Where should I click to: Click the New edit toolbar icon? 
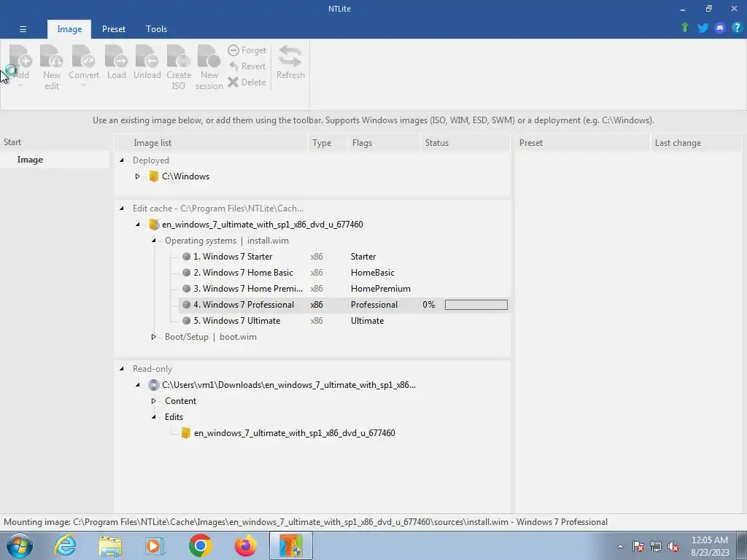(x=52, y=57)
